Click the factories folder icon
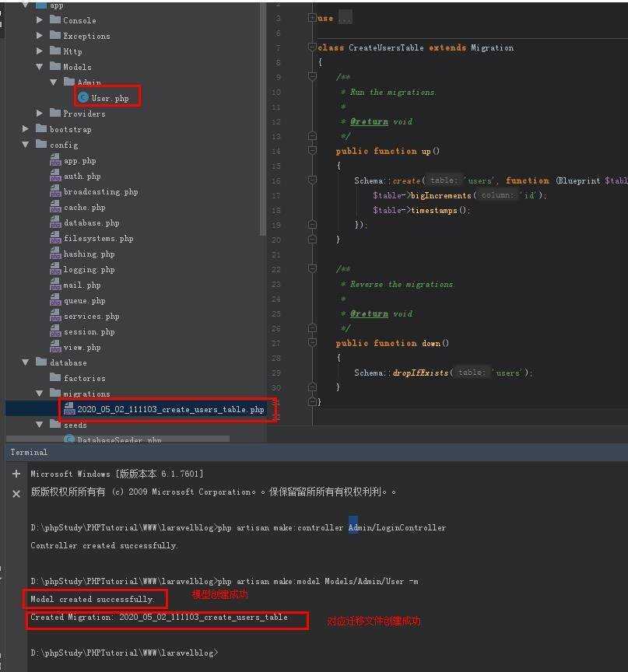This screenshot has width=628, height=672. pyautogui.click(x=55, y=377)
